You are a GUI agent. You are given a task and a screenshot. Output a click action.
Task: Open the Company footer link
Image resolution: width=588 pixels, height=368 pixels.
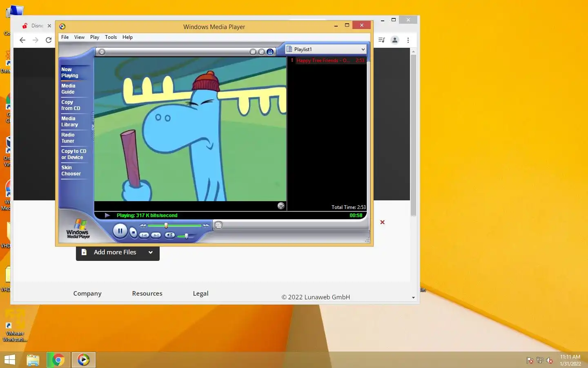(x=87, y=294)
